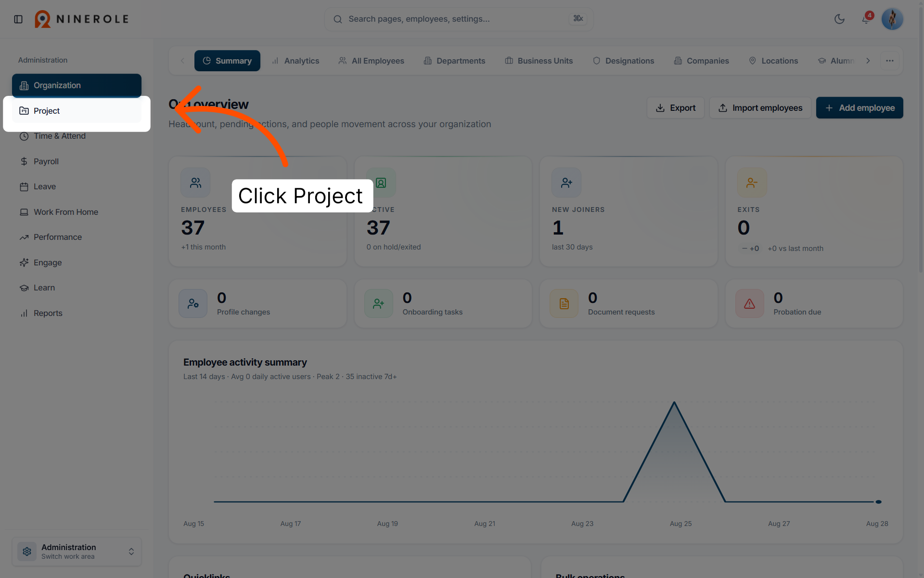Click the Aug 28 chart endpoint dot
The width and height of the screenshot is (924, 578).
878,502
